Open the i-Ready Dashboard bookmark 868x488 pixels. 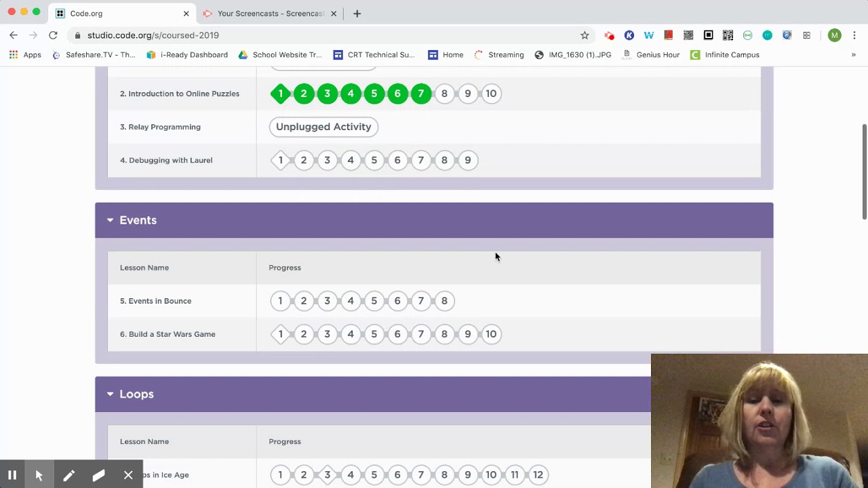coord(187,55)
